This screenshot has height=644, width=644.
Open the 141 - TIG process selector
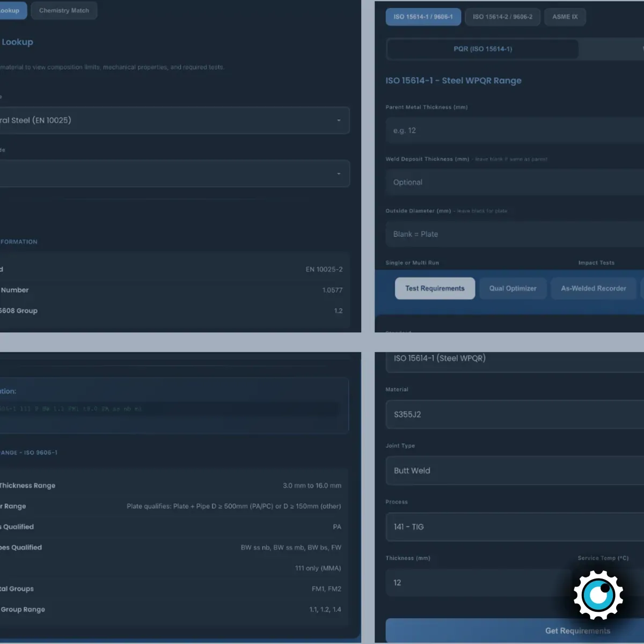click(515, 527)
